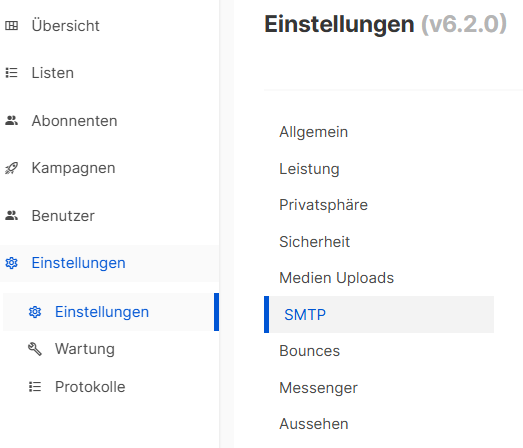Select the active SMTP tab

379,315
